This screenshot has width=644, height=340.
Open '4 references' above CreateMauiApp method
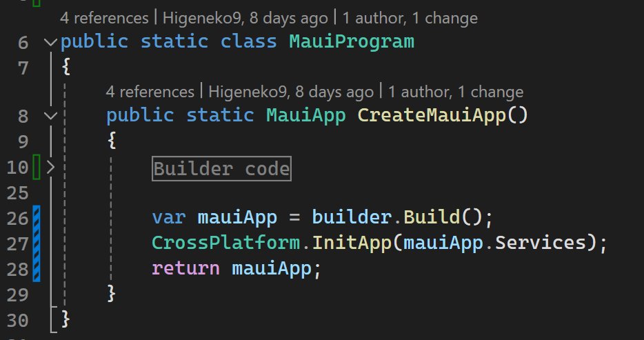point(150,92)
